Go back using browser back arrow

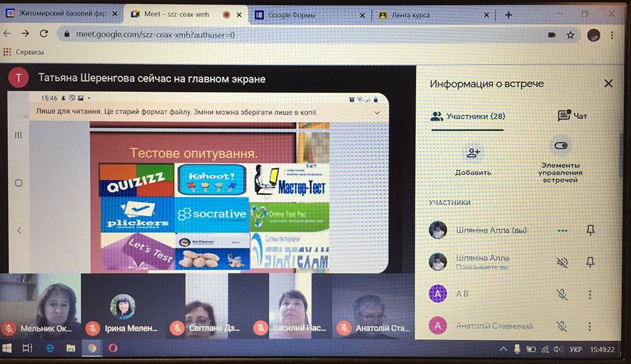click(x=7, y=34)
